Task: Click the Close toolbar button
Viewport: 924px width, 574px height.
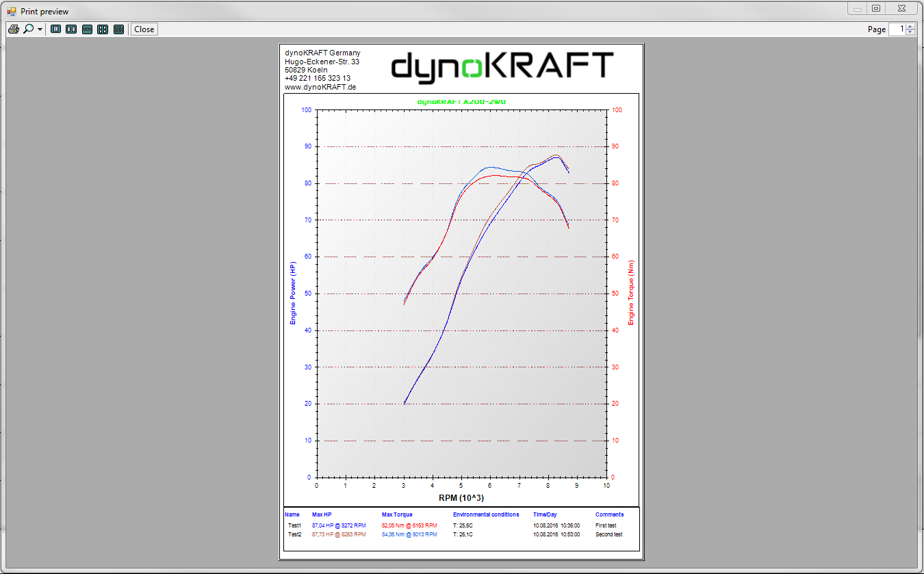Action: [x=144, y=29]
